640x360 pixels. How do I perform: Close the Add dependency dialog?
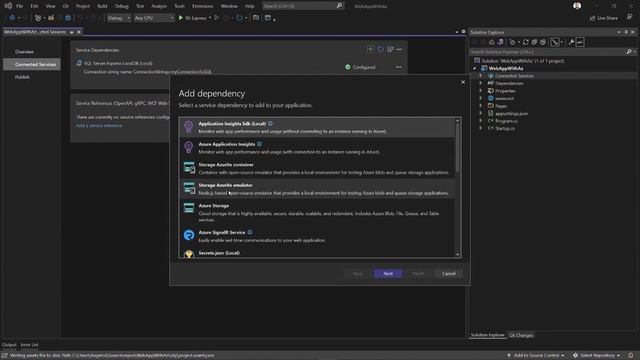[x=463, y=82]
